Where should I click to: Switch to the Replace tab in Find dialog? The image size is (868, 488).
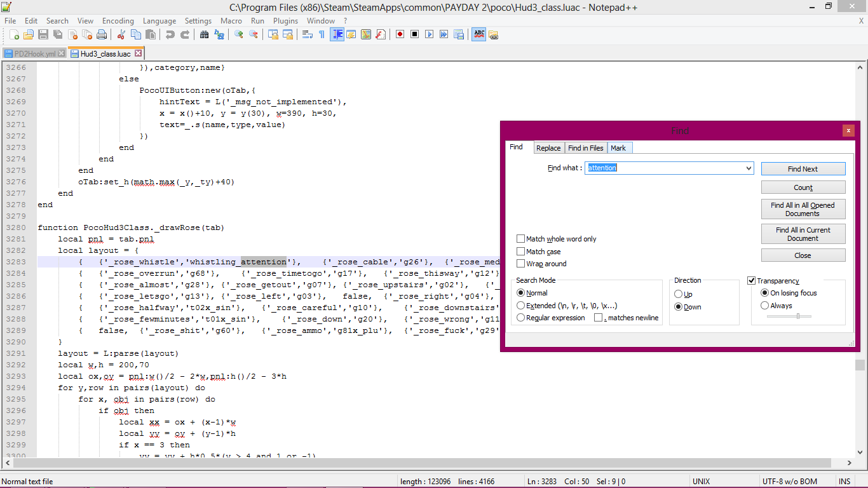pyautogui.click(x=548, y=148)
